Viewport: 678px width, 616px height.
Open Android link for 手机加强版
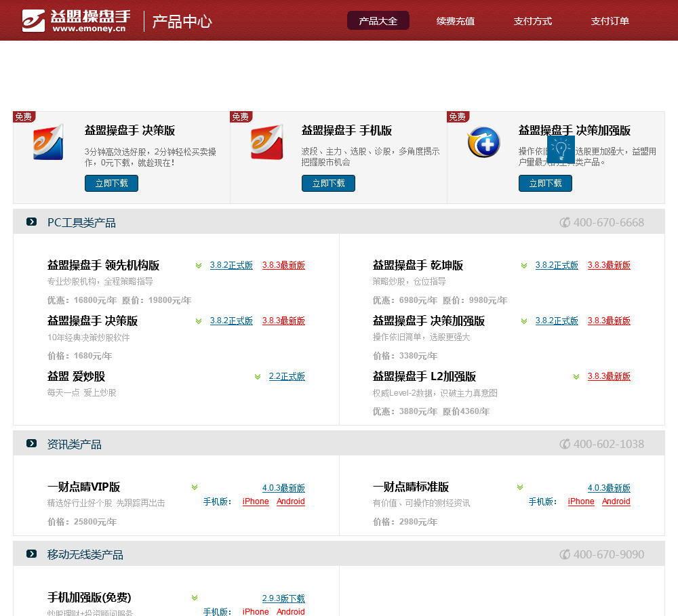(291, 612)
